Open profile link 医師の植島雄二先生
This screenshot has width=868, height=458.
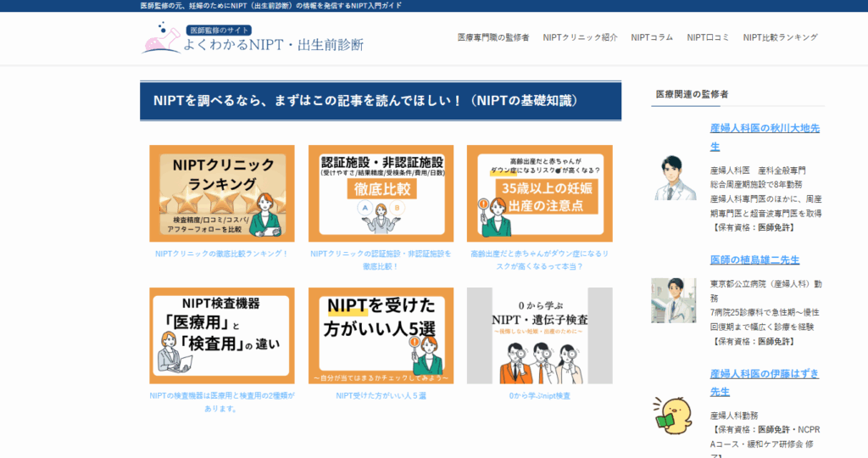coord(754,260)
